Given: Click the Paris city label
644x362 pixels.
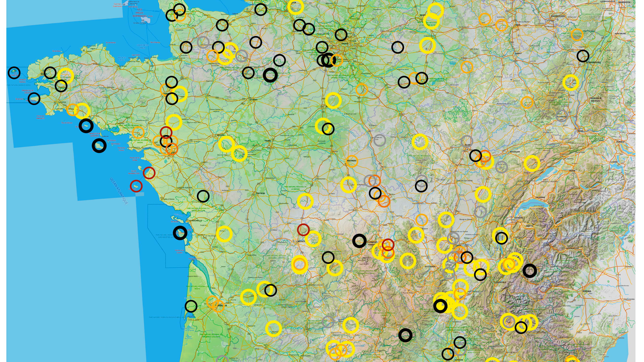Looking at the screenshot, I should (345, 44).
